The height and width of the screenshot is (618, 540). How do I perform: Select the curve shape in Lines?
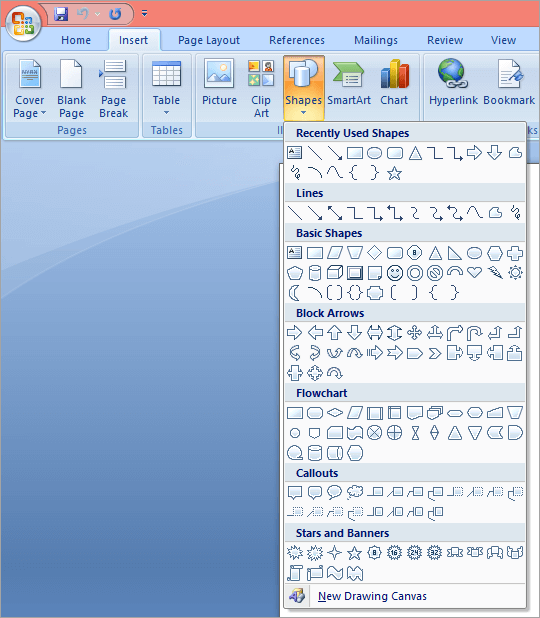[x=475, y=213]
